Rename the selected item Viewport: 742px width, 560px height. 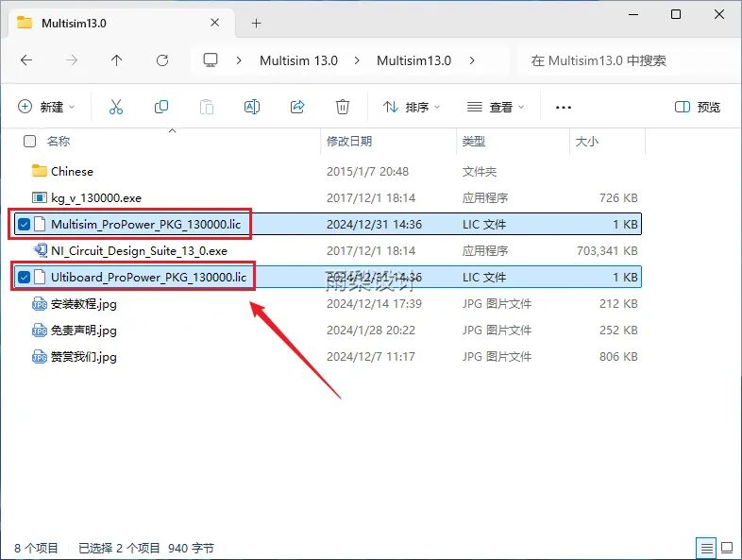click(252, 107)
